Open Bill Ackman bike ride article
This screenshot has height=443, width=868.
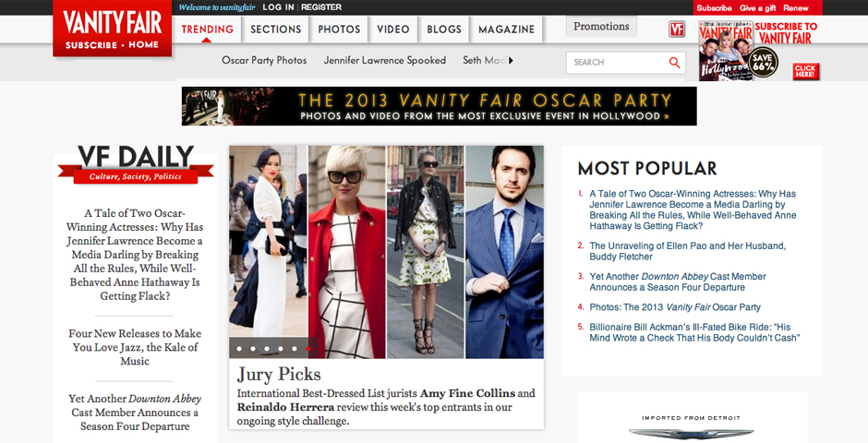694,332
